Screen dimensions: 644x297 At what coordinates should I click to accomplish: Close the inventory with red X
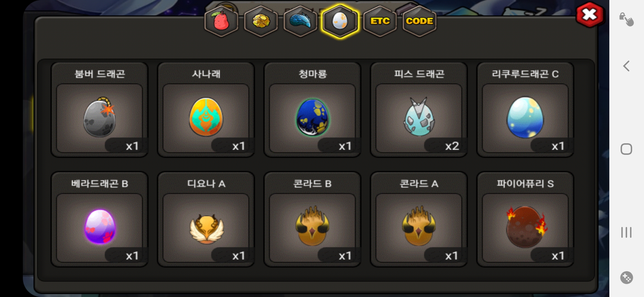(590, 15)
